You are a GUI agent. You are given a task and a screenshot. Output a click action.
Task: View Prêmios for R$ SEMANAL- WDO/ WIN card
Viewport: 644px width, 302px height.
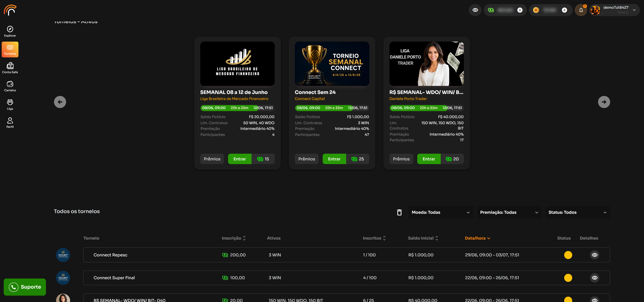pyautogui.click(x=401, y=159)
